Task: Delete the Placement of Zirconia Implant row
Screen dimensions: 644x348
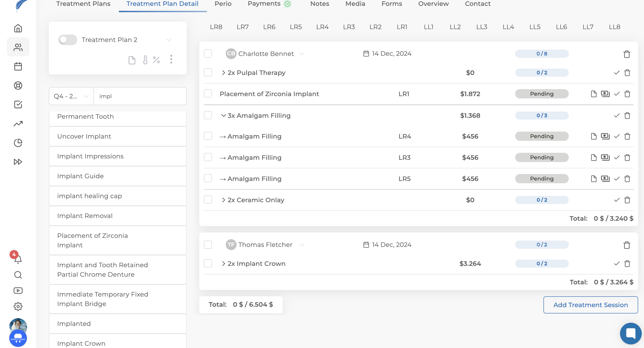Action: (627, 94)
